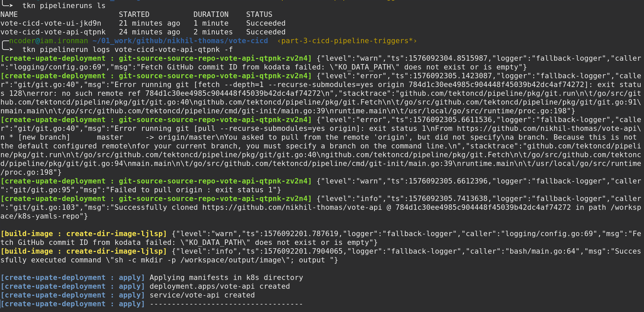Click 'Applying manifests in k8s directory' line
This screenshot has width=644, height=312.
pyautogui.click(x=226, y=278)
